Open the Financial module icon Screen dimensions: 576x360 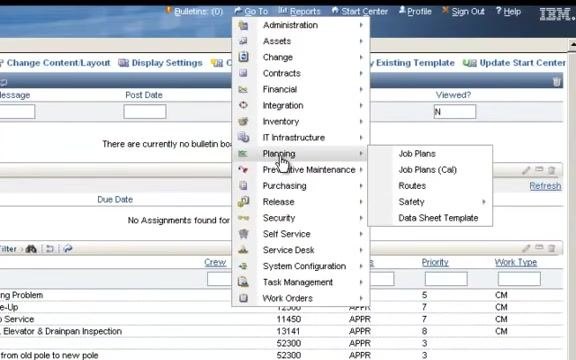click(243, 89)
